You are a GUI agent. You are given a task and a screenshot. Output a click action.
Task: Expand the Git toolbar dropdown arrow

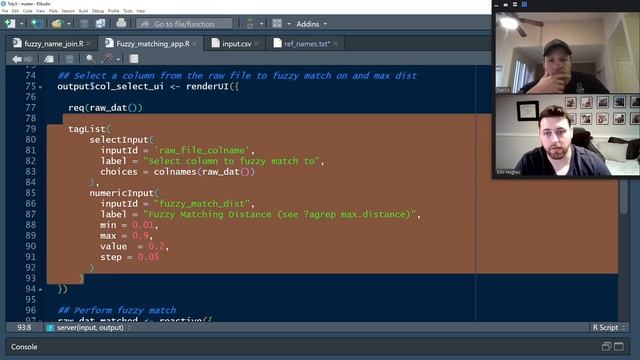click(x=261, y=24)
